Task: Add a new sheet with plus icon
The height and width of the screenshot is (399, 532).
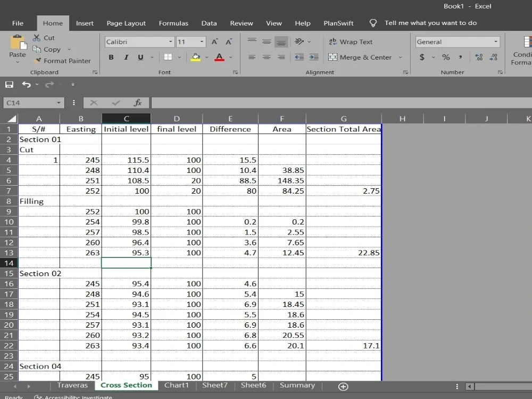Action: coord(343,386)
